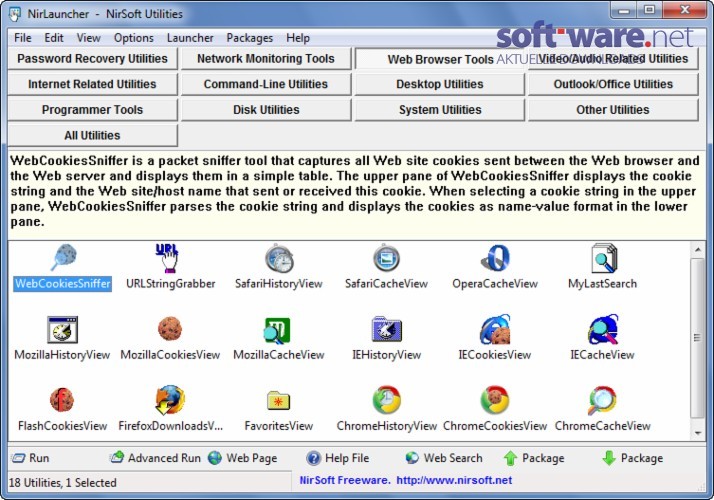Image resolution: width=714 pixels, height=500 pixels.
Task: Switch to Video/Audio Related Utilities
Action: [613, 59]
